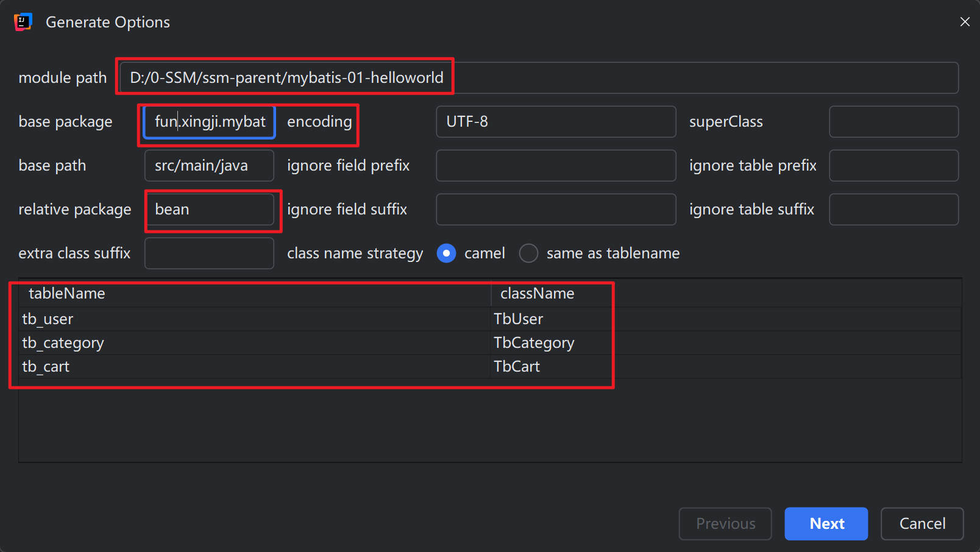The height and width of the screenshot is (552, 980).
Task: Click into the base package field
Action: click(210, 122)
